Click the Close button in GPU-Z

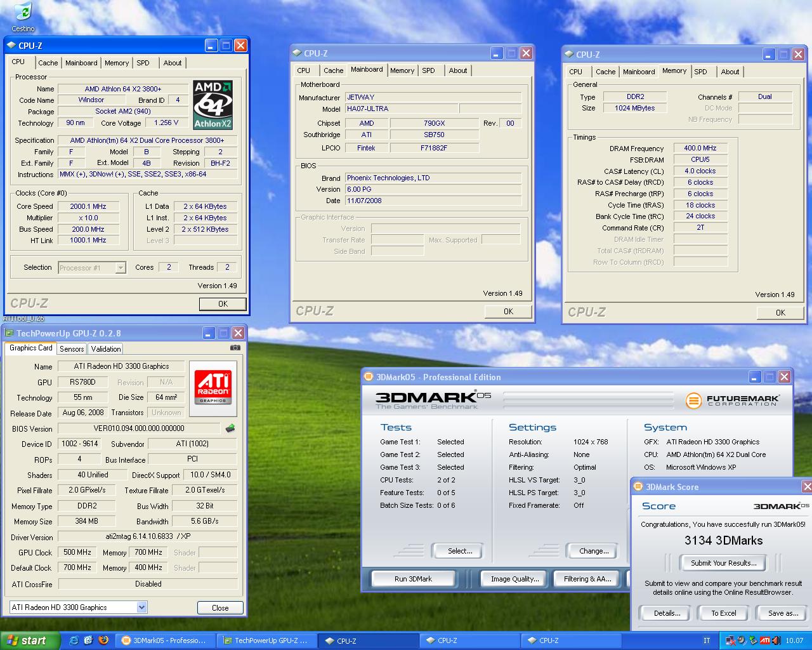(220, 607)
